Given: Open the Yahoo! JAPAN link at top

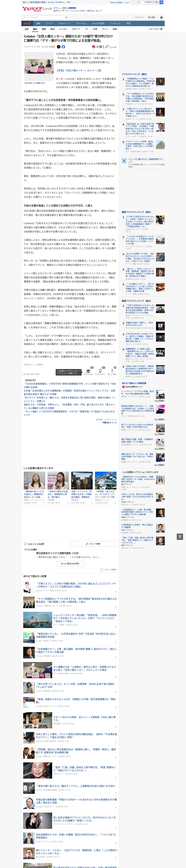Looking at the screenshot, I should [116, 2].
